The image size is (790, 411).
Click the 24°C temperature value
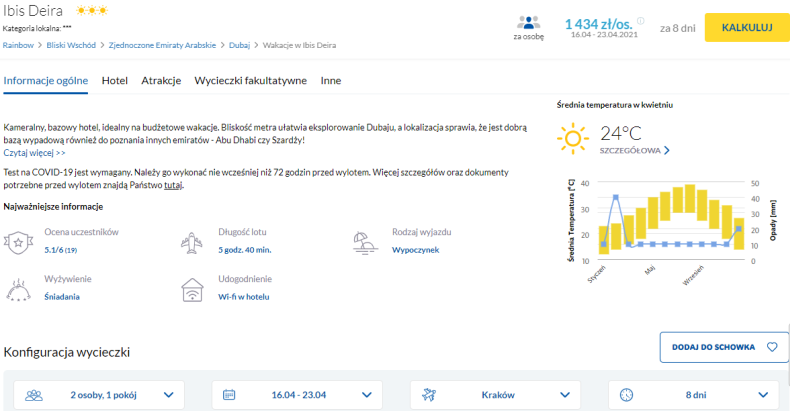[x=621, y=133]
